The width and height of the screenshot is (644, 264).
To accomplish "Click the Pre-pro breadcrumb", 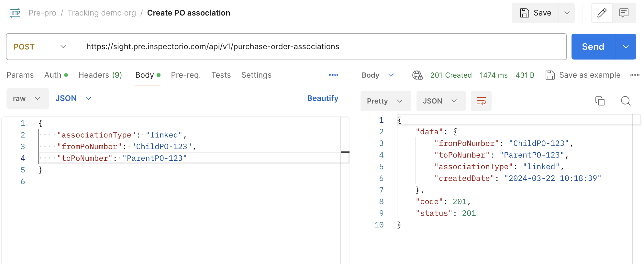I will tap(42, 13).
